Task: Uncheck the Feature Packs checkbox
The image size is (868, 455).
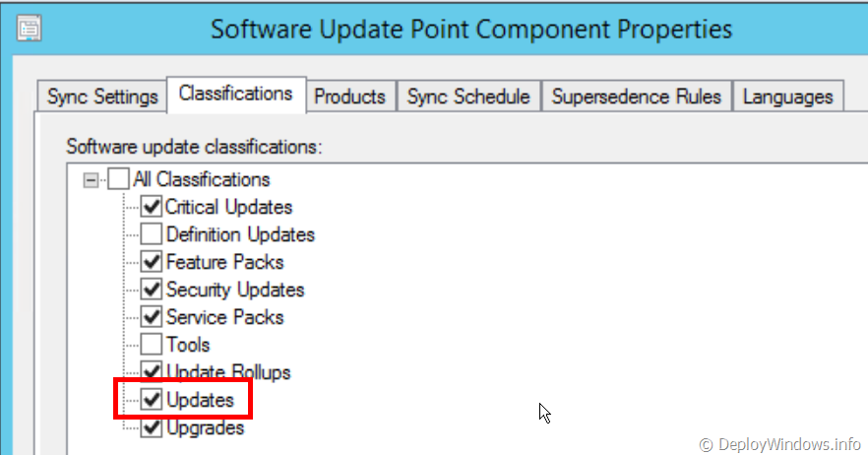Action: pos(152,263)
